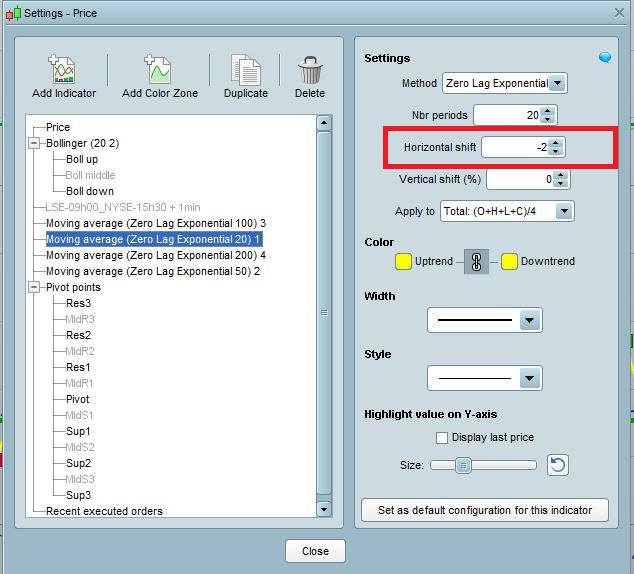Viewport: 634px width, 574px height.
Task: Decrease the Vertical shift (%) value
Action: point(560,183)
